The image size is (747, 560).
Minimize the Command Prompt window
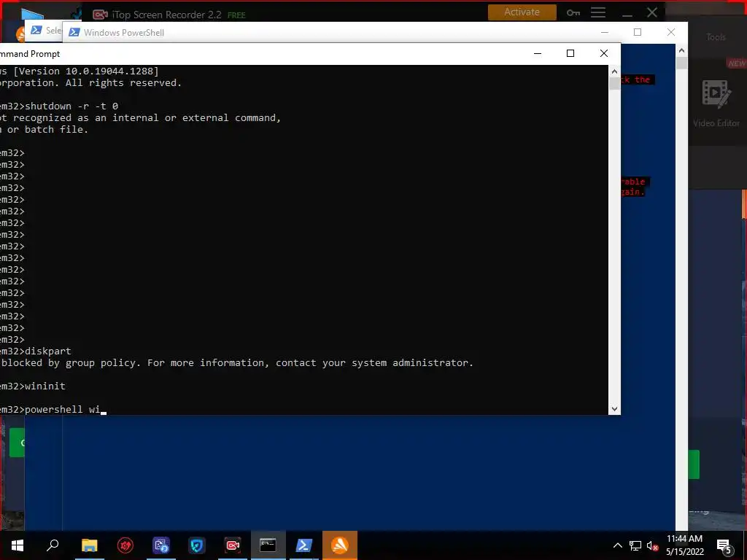(x=538, y=53)
